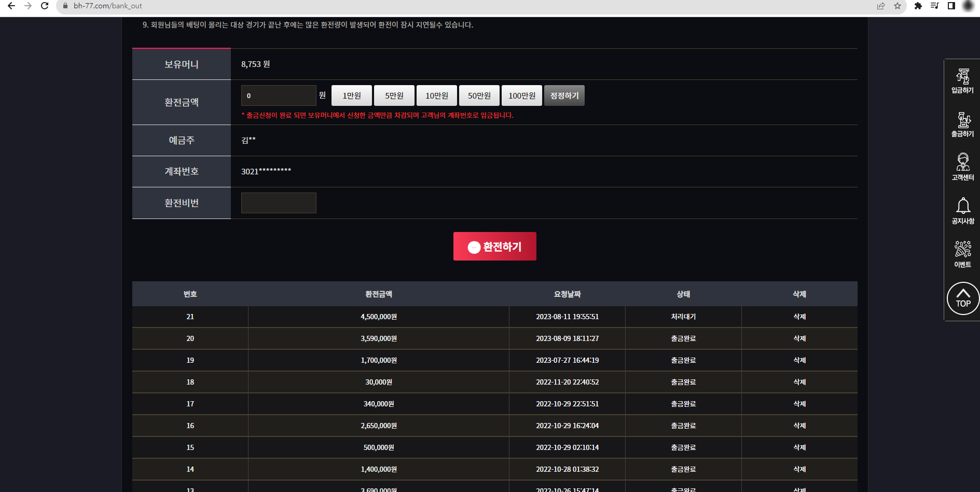This screenshot has height=492, width=980.
Task: Focus the 환전비번 password input field
Action: point(279,203)
